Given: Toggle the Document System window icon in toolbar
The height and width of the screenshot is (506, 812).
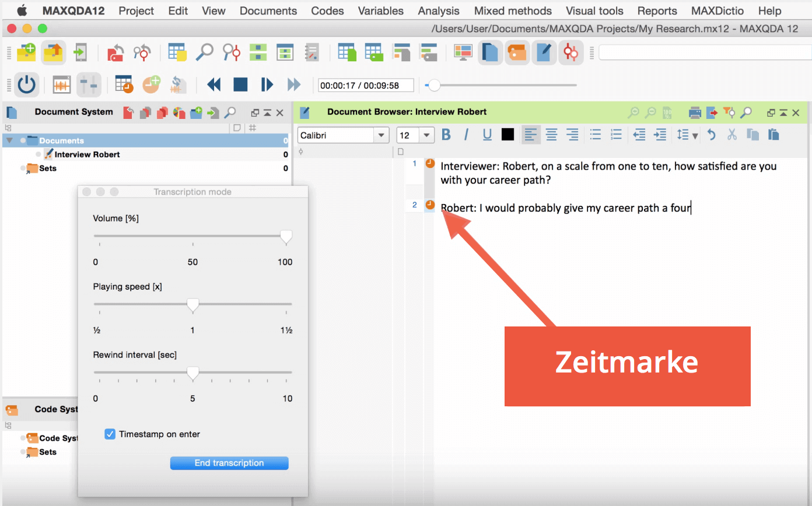Looking at the screenshot, I should [491, 52].
